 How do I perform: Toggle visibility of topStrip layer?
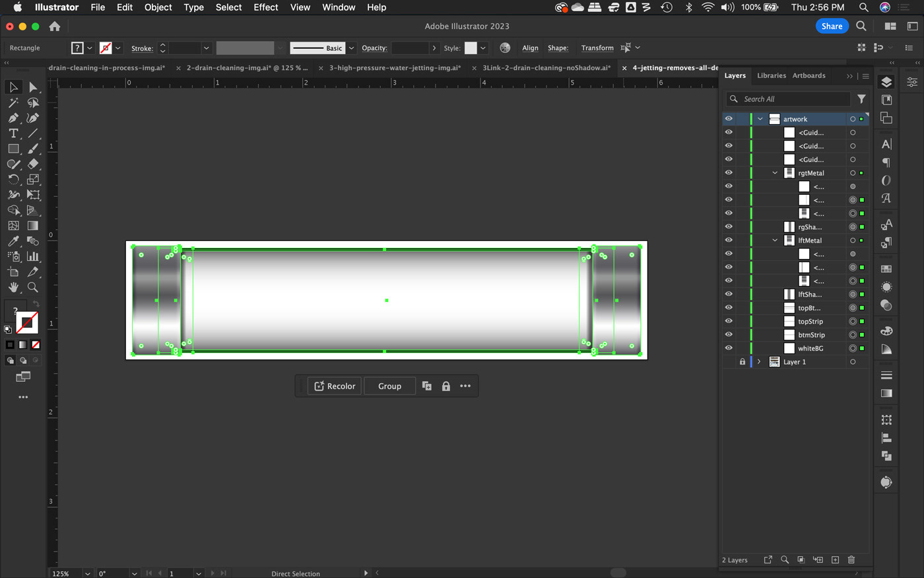coord(729,321)
